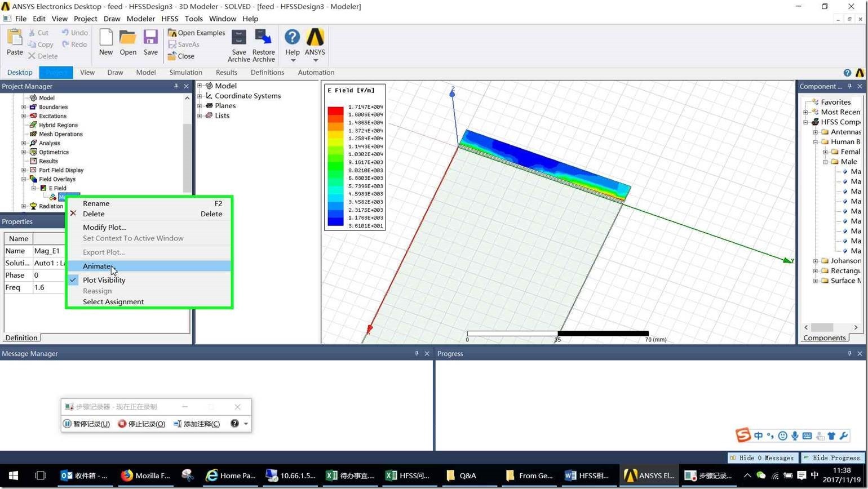
Task: Toggle Plot Visibility in context menu
Action: [104, 280]
